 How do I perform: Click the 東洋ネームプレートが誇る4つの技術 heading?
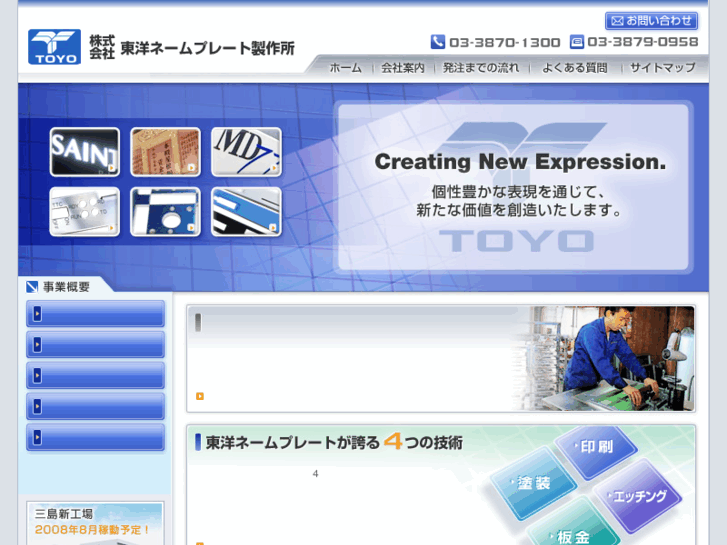tap(334, 442)
